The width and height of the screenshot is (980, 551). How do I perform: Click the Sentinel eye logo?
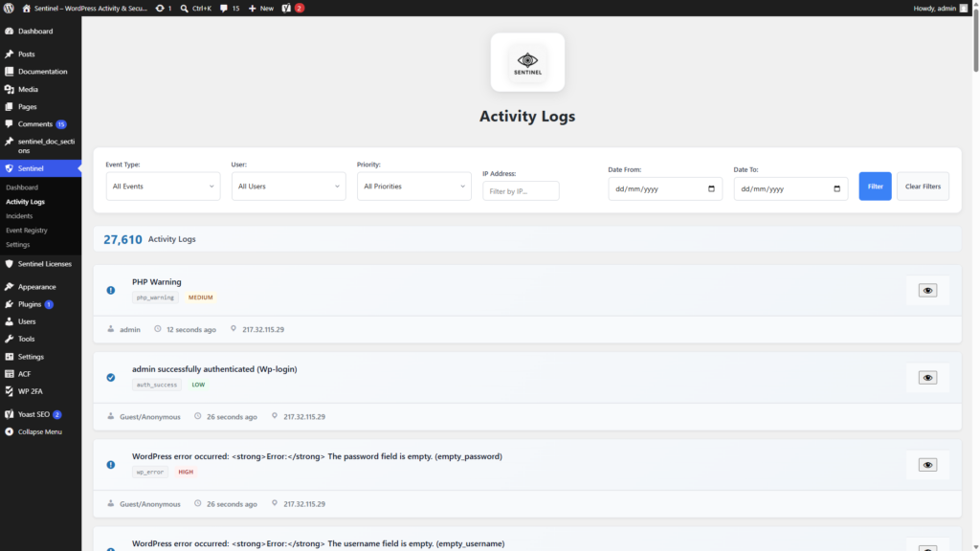(x=527, y=62)
